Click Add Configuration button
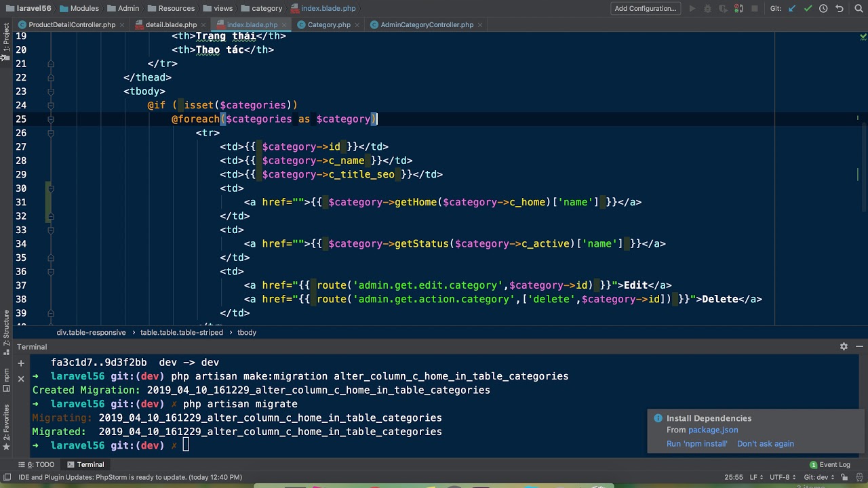This screenshot has width=868, height=488. pyautogui.click(x=646, y=9)
